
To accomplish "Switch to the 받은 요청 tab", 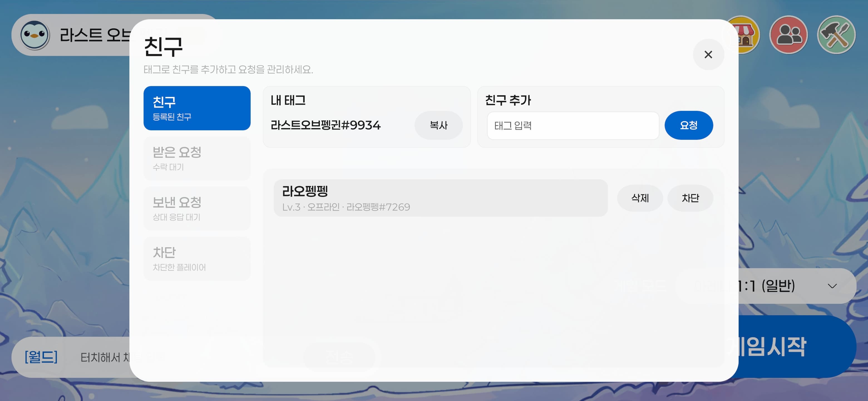I will [197, 158].
